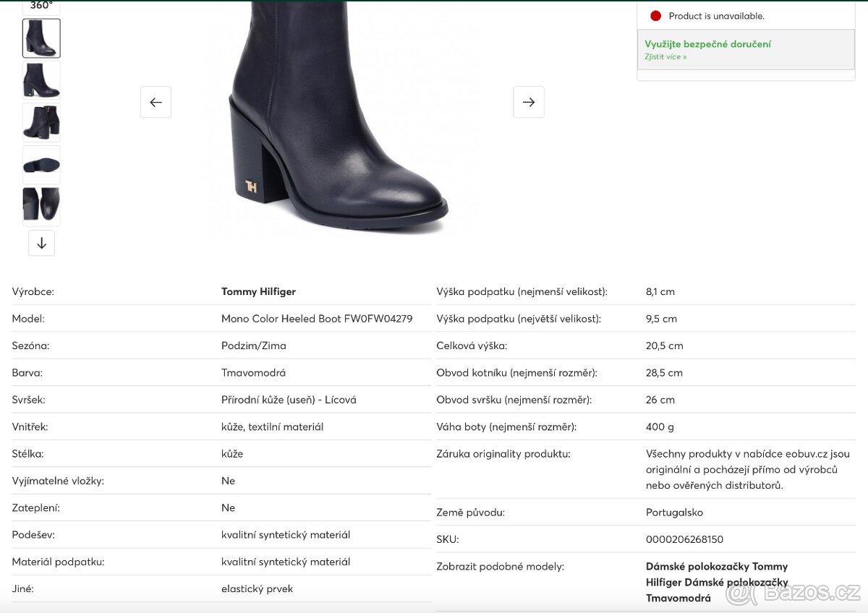
Task: Follow the 'Zjistit více »' link
Action: click(665, 56)
